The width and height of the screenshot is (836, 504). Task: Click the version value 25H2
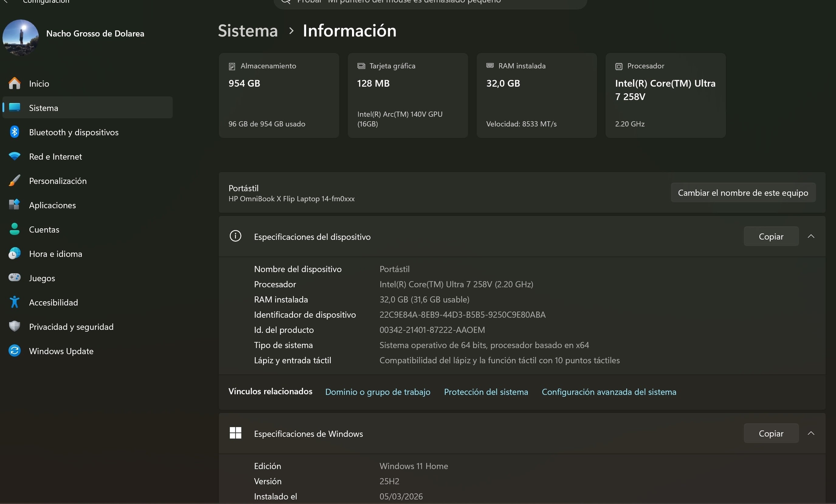(x=389, y=481)
